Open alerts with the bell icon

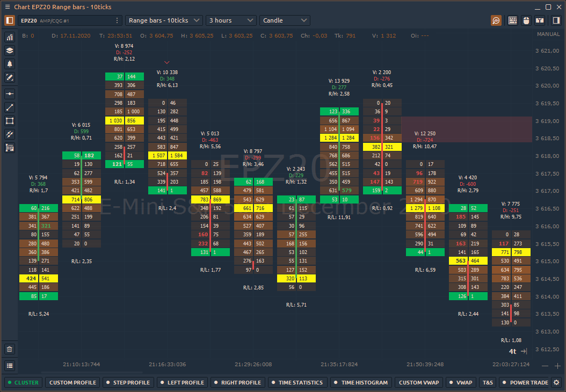10,64
